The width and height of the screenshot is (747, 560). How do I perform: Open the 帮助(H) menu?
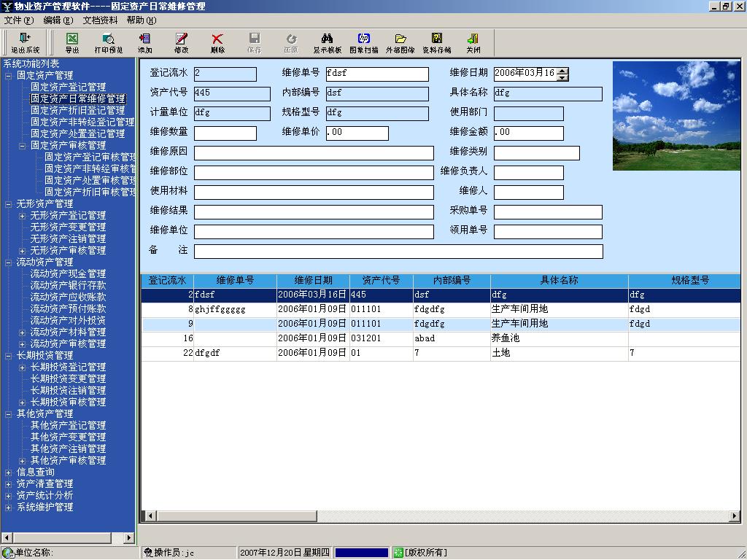pyautogui.click(x=141, y=20)
